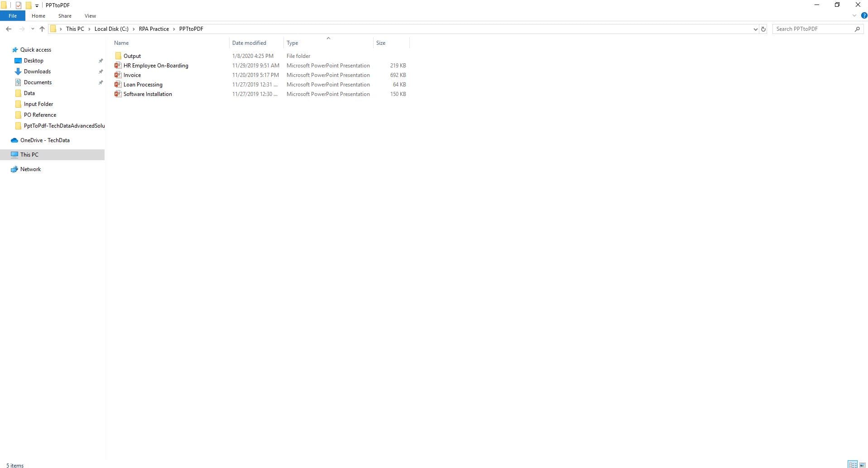868x468 pixels.
Task: Click the Search PPTtoPDF field
Action: pos(814,29)
